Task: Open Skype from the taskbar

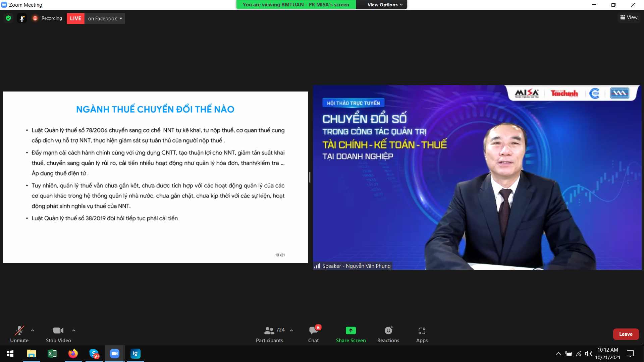Action: click(x=94, y=354)
